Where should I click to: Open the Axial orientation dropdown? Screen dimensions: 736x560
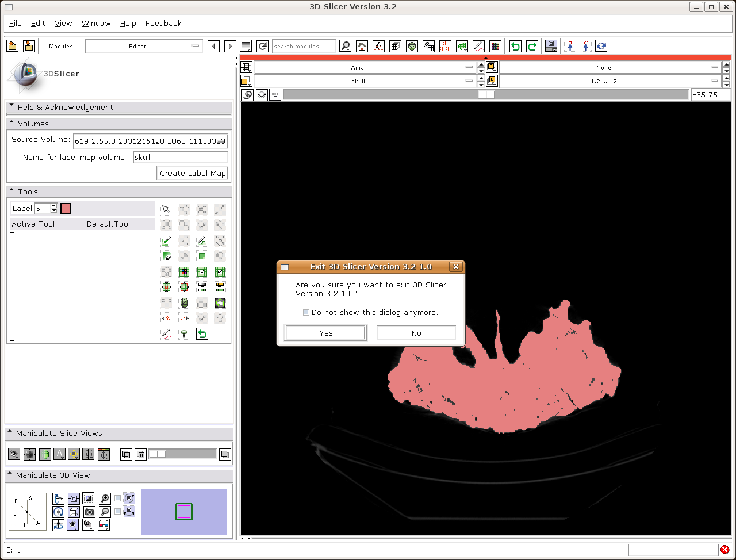coord(366,67)
